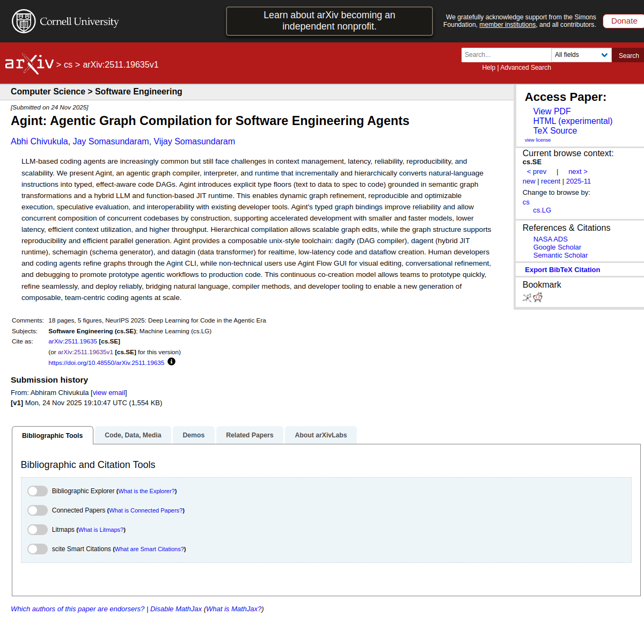
Task: Click the arXiv search input field
Action: tap(506, 55)
